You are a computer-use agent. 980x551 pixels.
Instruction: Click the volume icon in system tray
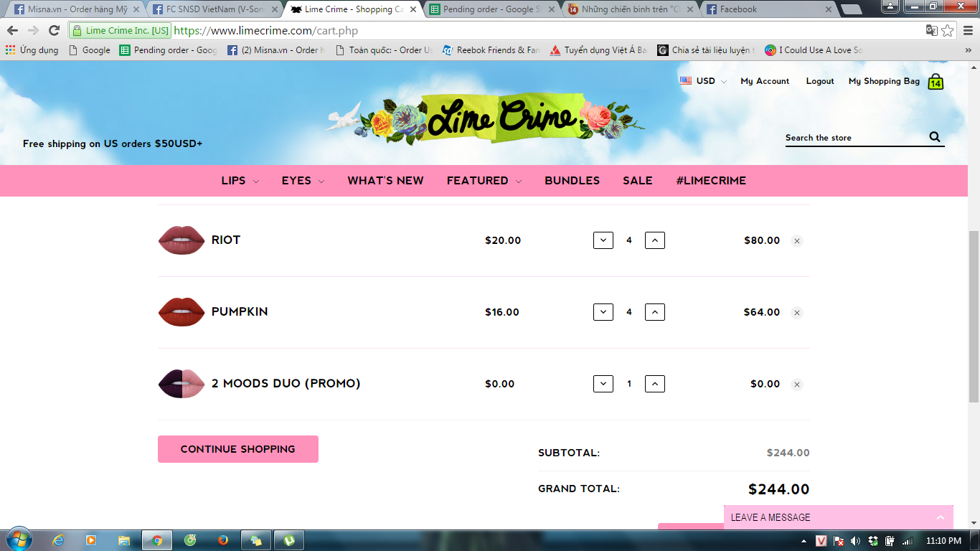pyautogui.click(x=855, y=541)
